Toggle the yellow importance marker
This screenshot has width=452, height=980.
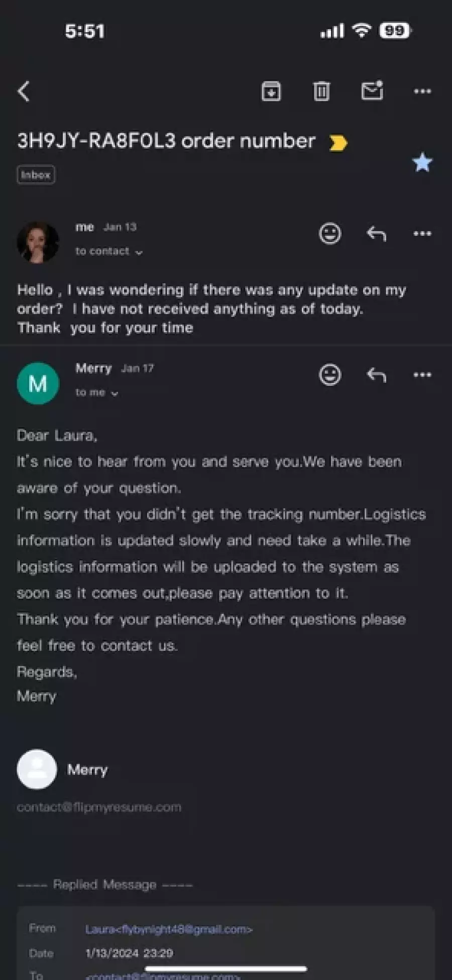[338, 143]
